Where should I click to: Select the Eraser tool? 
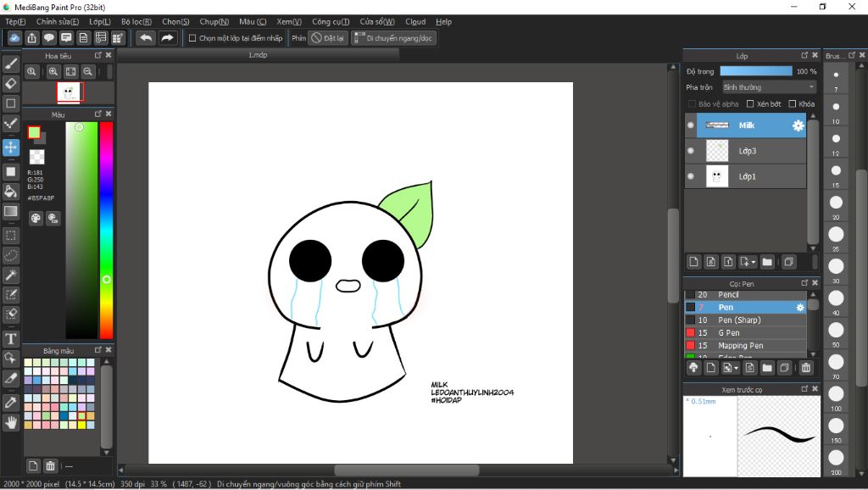click(x=11, y=83)
